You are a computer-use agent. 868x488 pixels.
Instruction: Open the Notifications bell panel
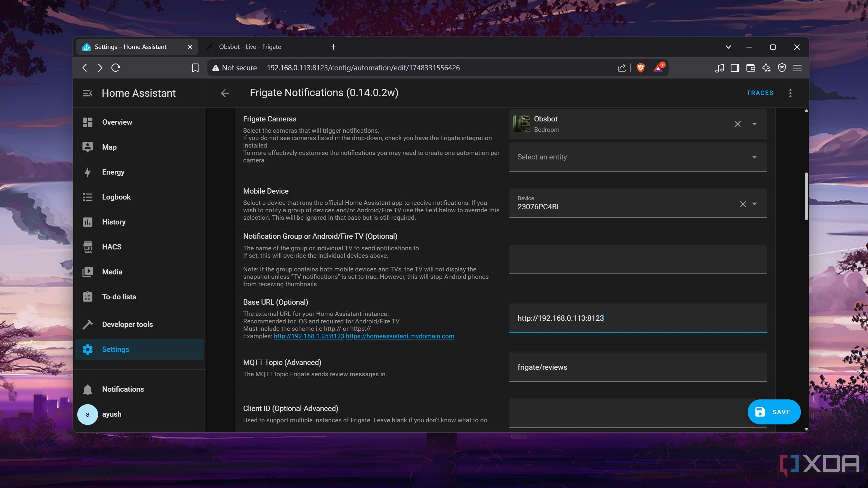[139, 389]
